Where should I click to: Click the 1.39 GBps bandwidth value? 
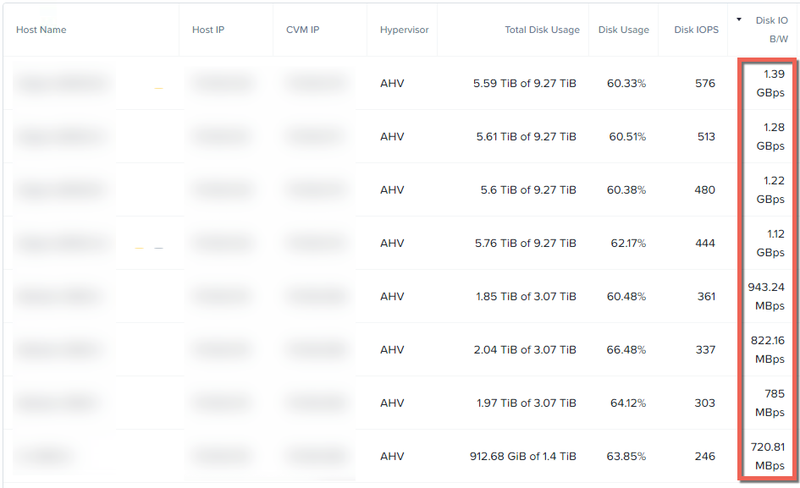pyautogui.click(x=770, y=83)
